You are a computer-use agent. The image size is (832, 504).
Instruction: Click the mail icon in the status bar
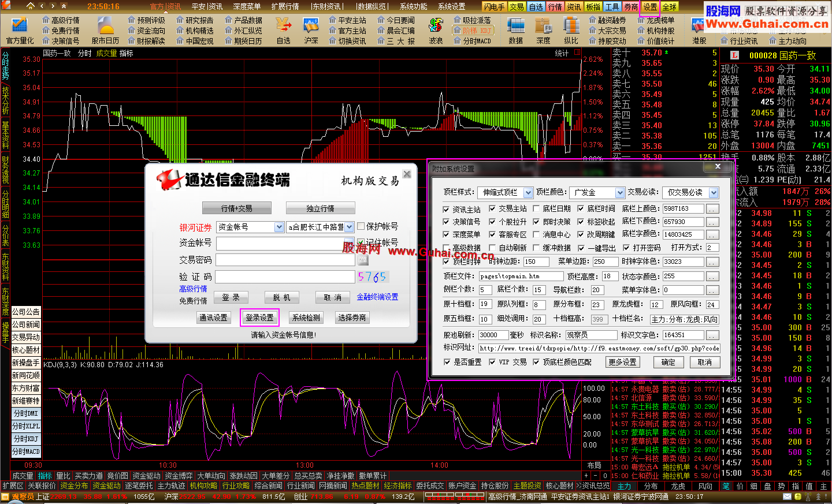pos(788,496)
